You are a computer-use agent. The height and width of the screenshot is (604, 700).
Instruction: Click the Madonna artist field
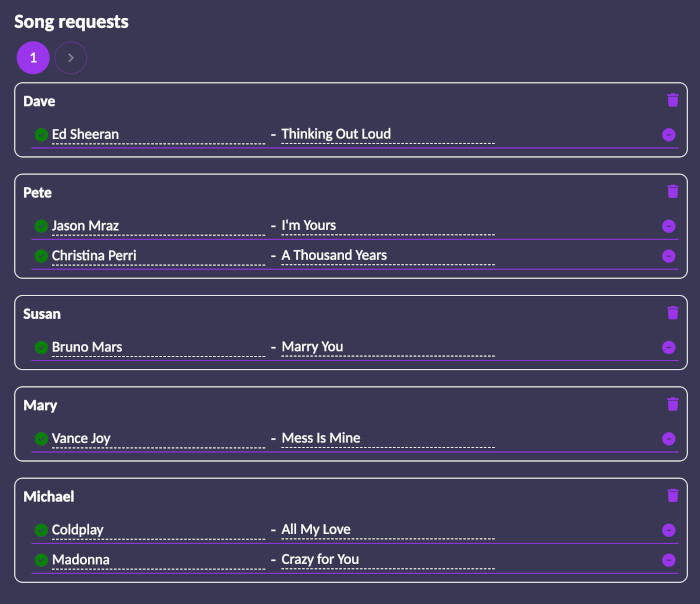coord(158,560)
